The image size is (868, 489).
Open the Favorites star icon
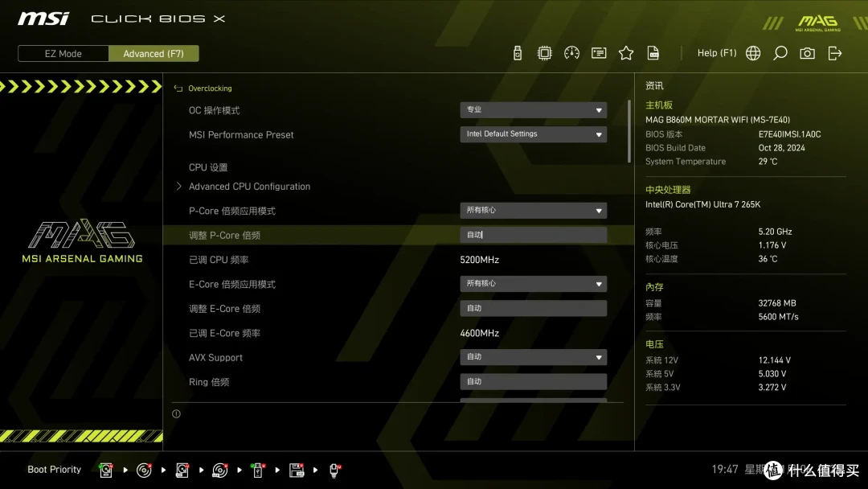coord(625,53)
